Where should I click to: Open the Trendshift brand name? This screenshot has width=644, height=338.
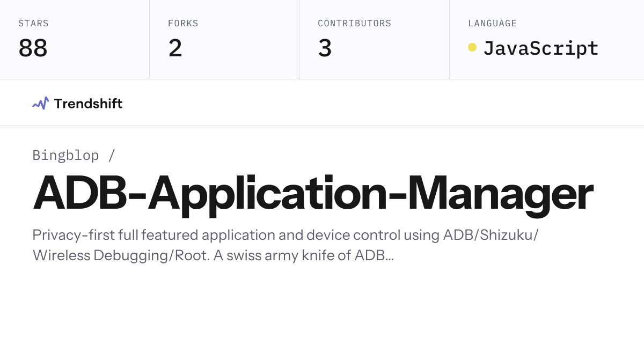88,104
